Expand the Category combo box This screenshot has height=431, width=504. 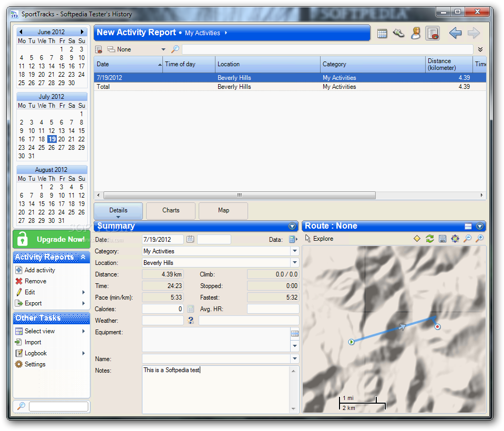pos(295,251)
